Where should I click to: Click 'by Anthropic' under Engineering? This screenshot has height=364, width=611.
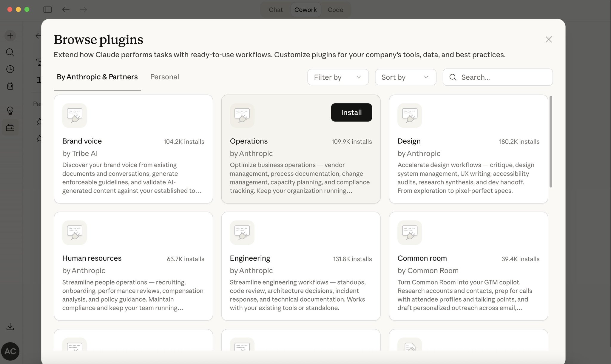click(x=252, y=271)
